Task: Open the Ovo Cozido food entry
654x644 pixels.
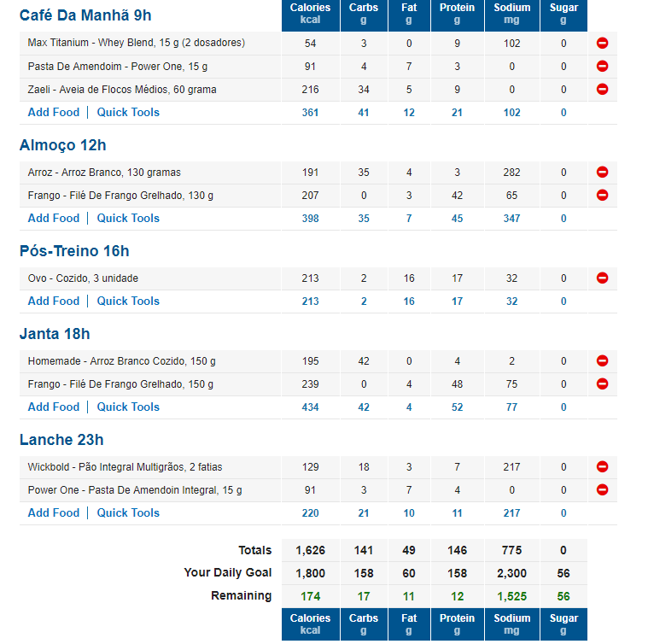Action: (83, 278)
